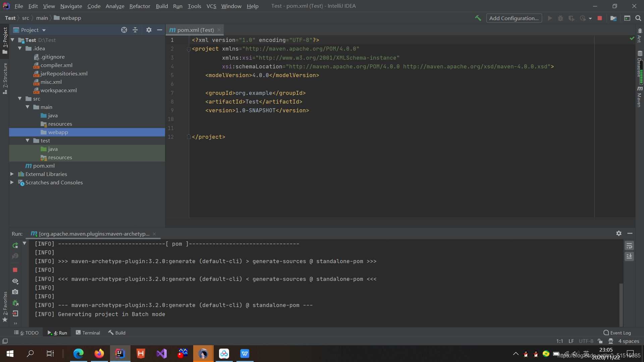Click Add Configuration button in toolbar
The height and width of the screenshot is (362, 644).
click(514, 18)
